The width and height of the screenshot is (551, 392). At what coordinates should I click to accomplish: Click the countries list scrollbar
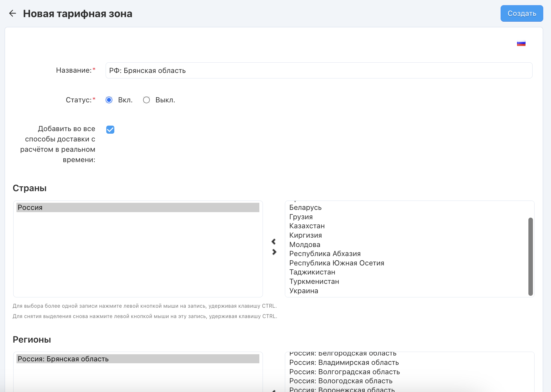click(530, 256)
